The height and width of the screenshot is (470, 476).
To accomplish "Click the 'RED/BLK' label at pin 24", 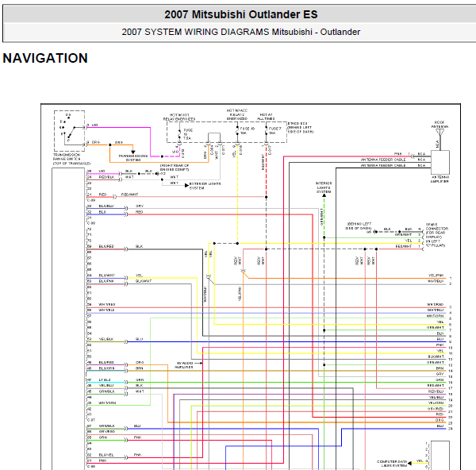I will click(x=106, y=177).
